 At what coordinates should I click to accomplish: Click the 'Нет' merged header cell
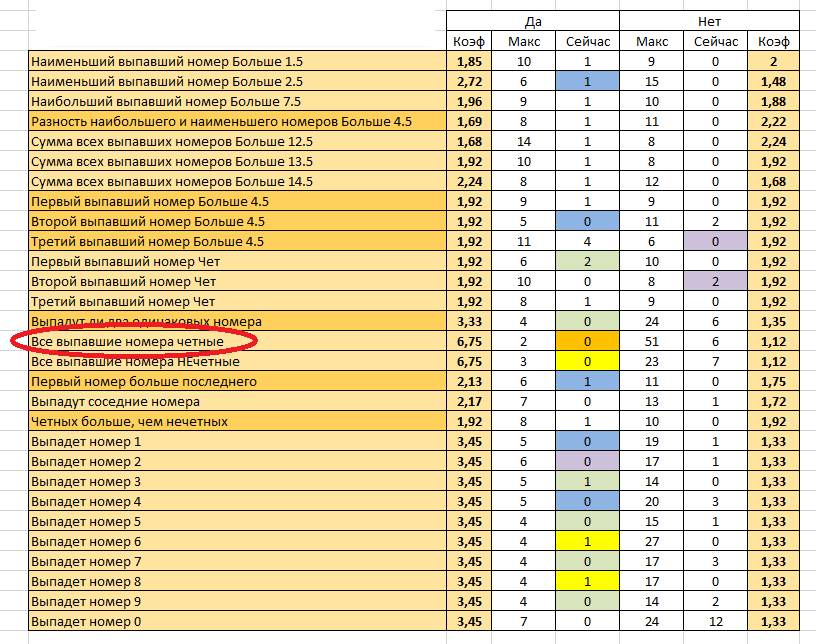coord(709,21)
